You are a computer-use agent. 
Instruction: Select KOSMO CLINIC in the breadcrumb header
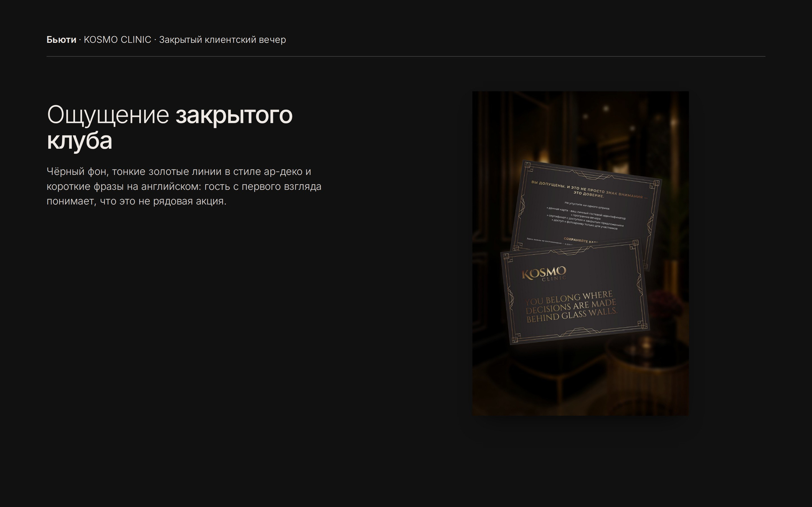[117, 40]
